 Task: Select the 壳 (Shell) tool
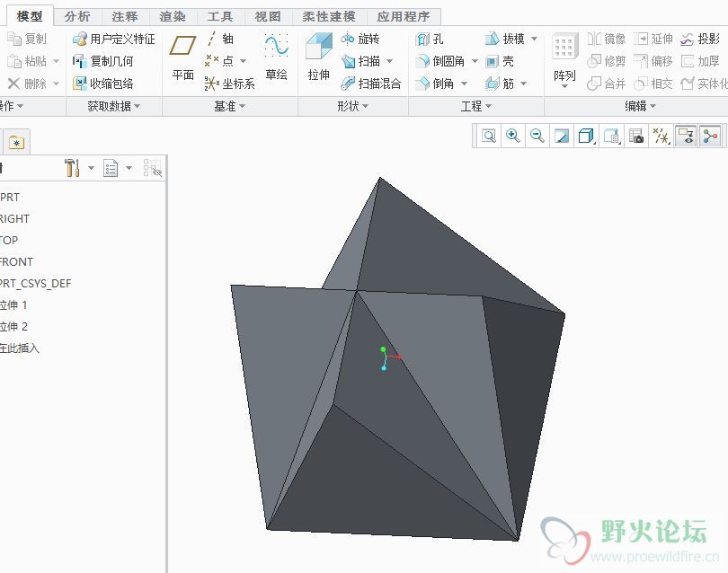point(500,61)
